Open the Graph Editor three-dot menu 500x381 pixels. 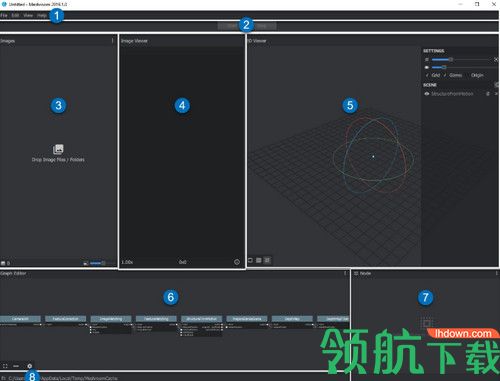345,273
